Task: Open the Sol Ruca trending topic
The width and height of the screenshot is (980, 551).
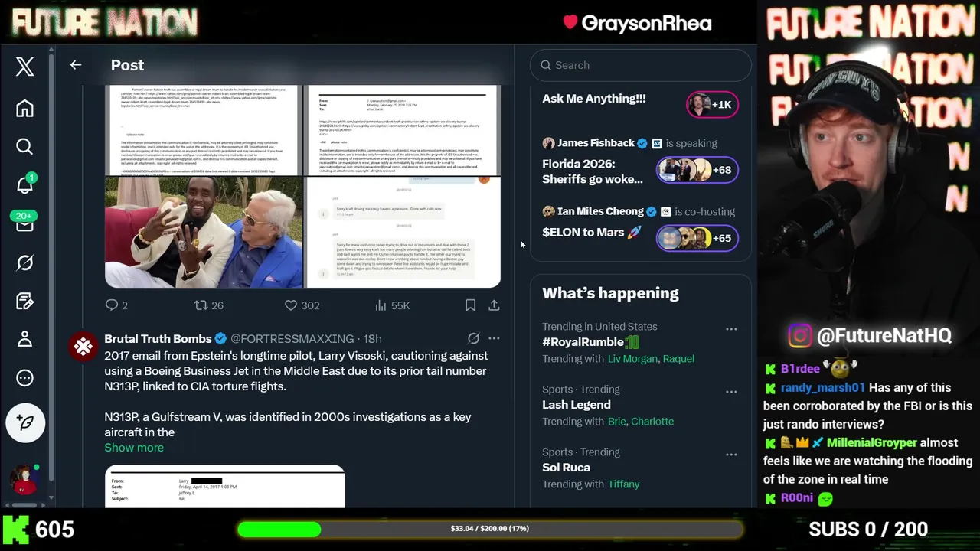Action: click(x=566, y=468)
